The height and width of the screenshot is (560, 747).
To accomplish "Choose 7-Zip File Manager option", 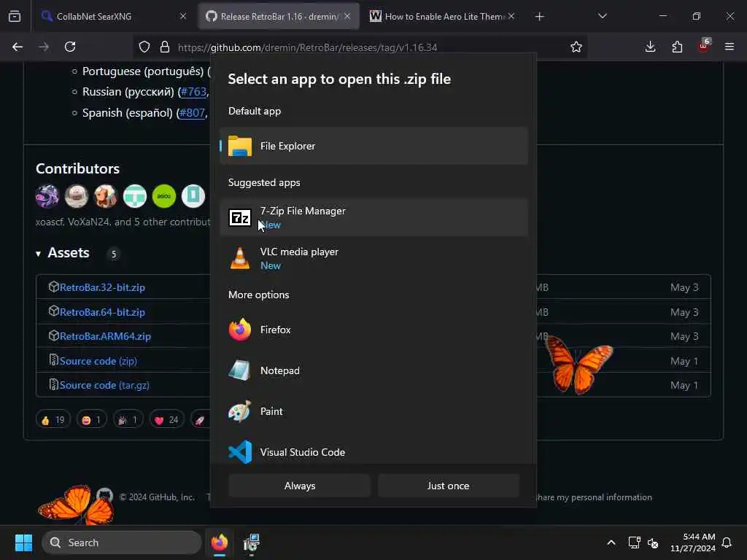I will point(373,217).
